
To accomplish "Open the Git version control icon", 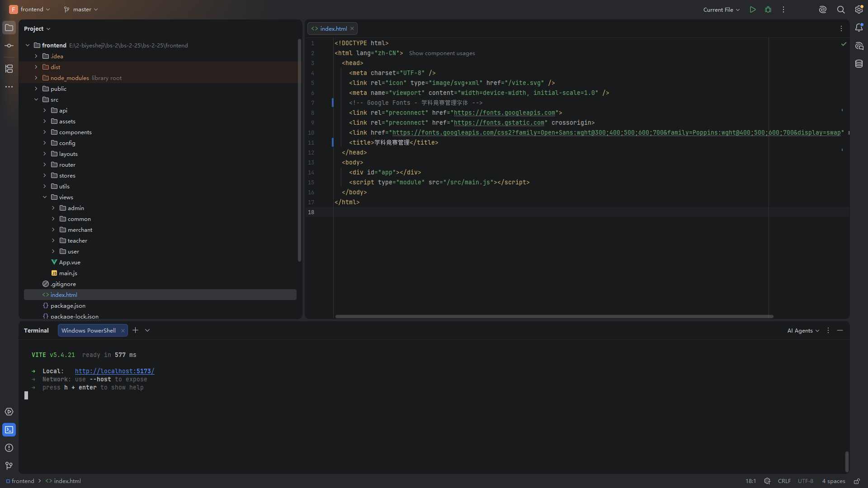I will click(x=9, y=466).
